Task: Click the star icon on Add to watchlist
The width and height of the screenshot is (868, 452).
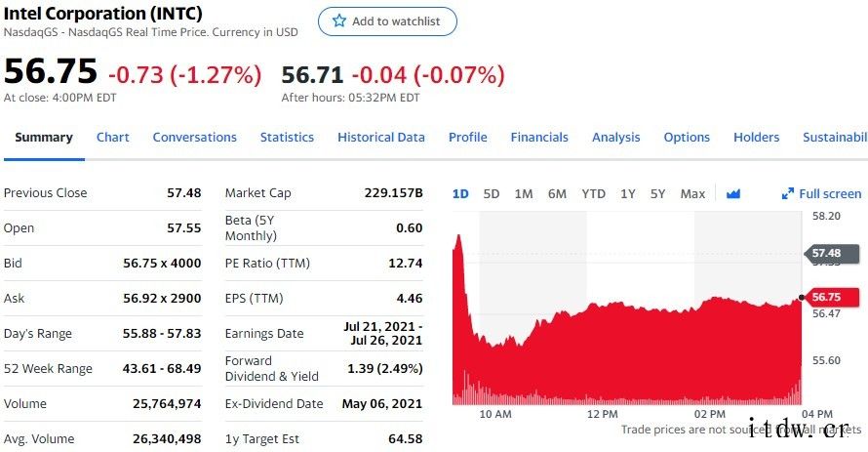Action: (x=339, y=21)
